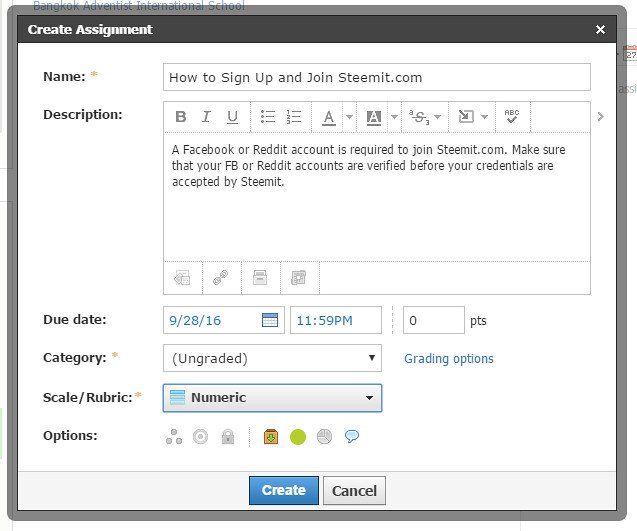
Task: Open the Grading options link
Action: (449, 359)
